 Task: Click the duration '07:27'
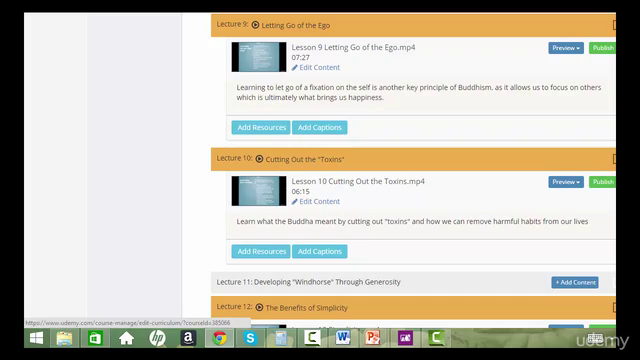pyautogui.click(x=300, y=58)
